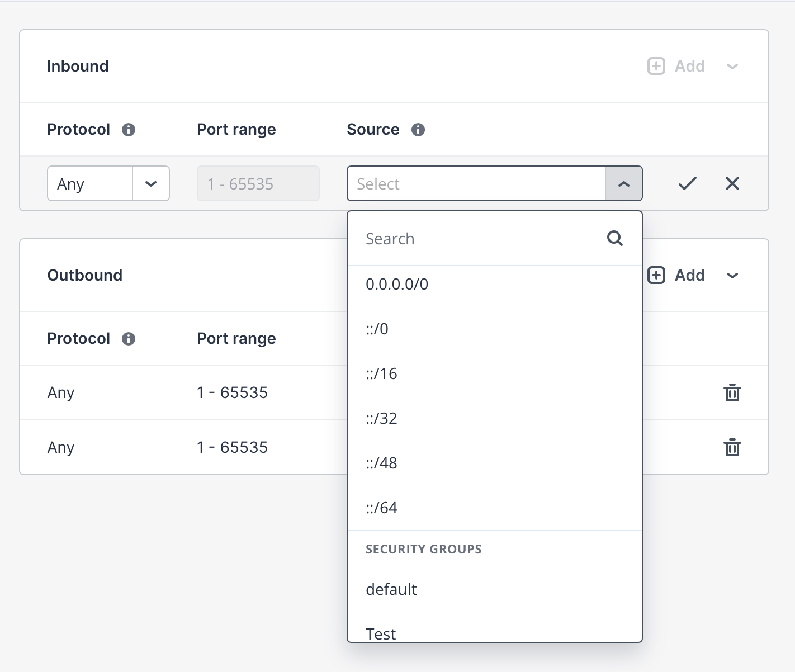Confirm the inbound rule with the checkmark
This screenshot has height=672, width=795.
(x=687, y=183)
